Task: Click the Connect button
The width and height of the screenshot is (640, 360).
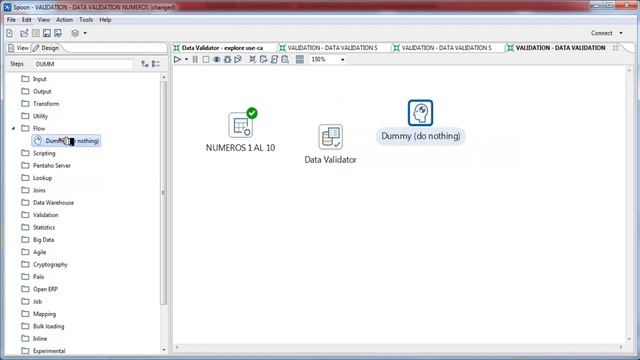Action: pyautogui.click(x=602, y=33)
